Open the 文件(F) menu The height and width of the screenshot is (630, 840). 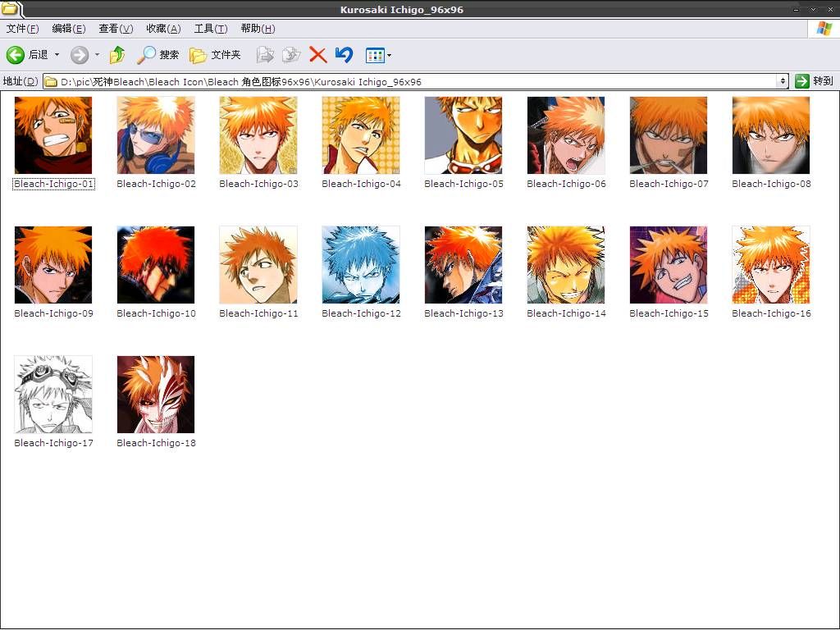point(22,29)
